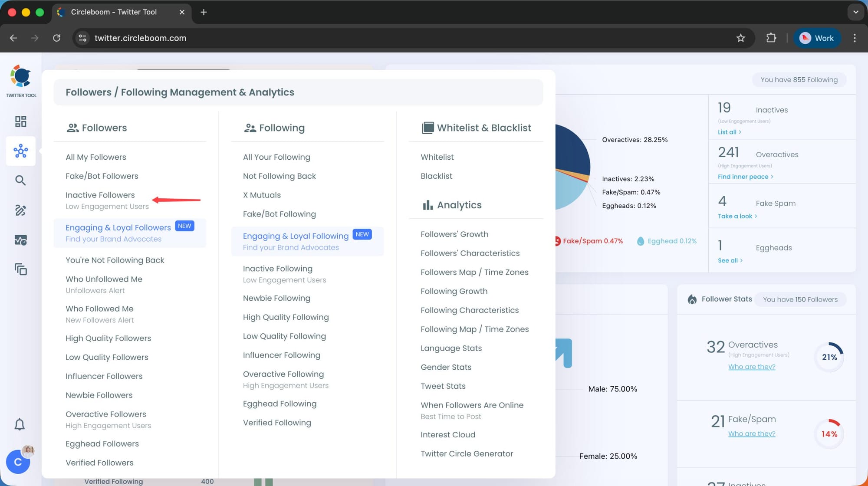This screenshot has height=486, width=868.
Task: Open the dashboard grid icon in sidebar
Action: [x=20, y=121]
